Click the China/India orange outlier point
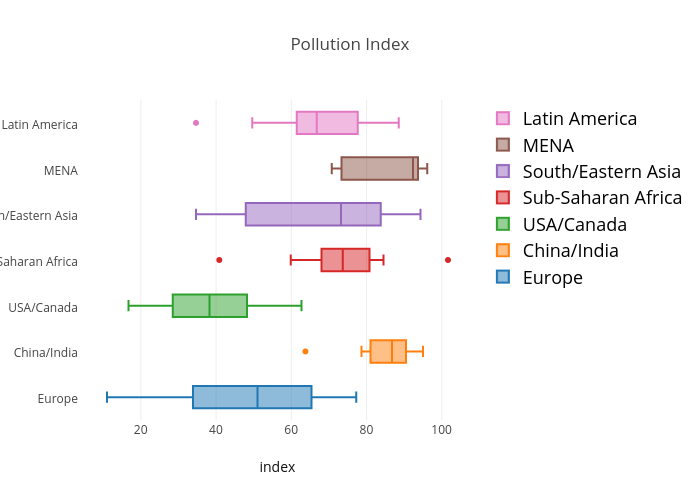 tap(305, 351)
